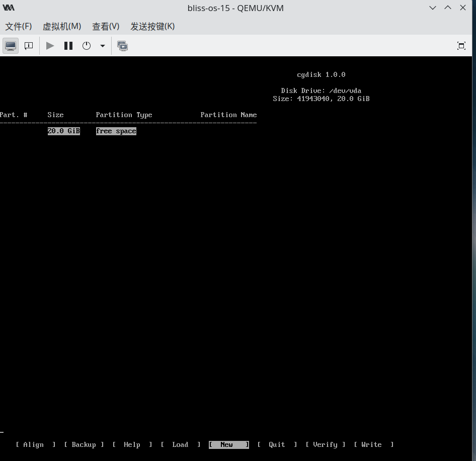Screen dimensions: 476x461
Task: Pause the virtual machine
Action: (x=68, y=46)
